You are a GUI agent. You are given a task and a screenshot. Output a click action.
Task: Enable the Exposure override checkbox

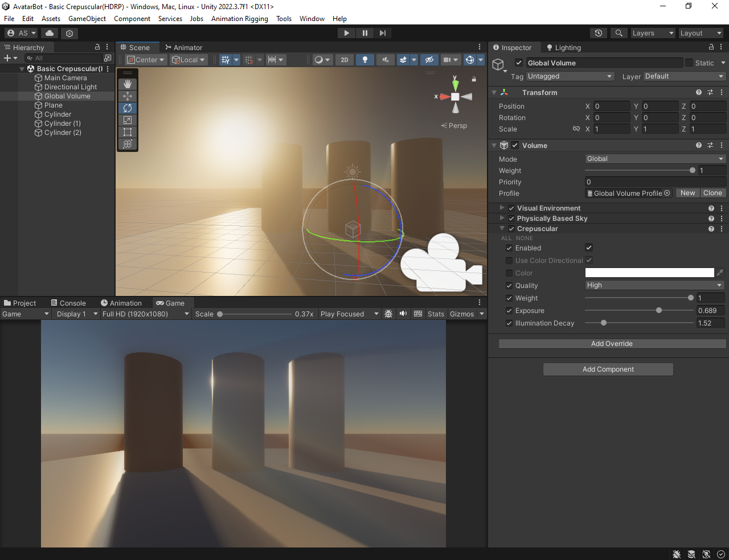pyautogui.click(x=509, y=310)
